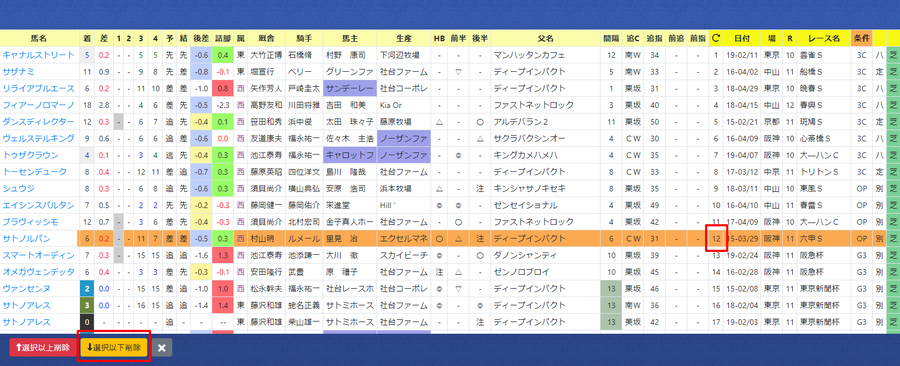This screenshot has height=366, width=900.
Task: Click the HB column header
Action: (439, 38)
